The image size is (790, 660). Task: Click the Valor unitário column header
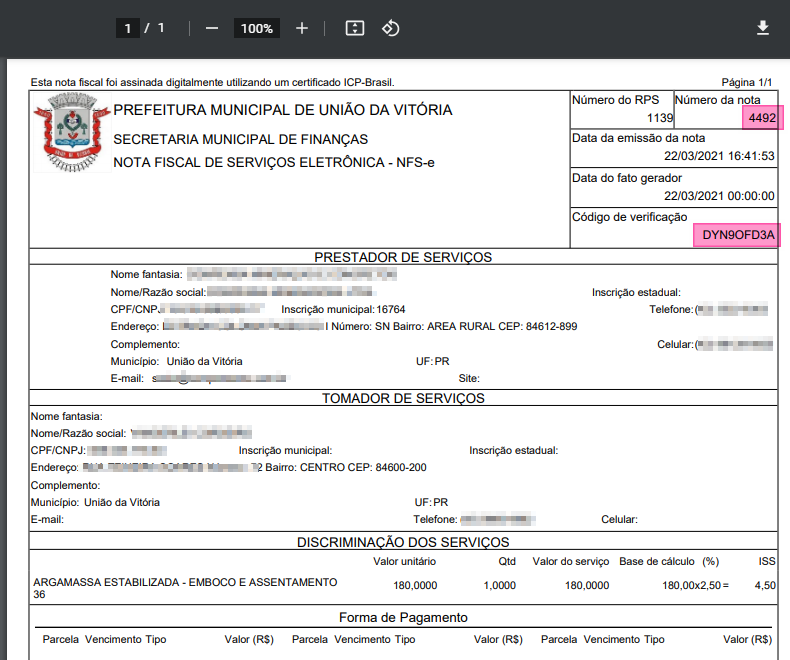(x=404, y=561)
